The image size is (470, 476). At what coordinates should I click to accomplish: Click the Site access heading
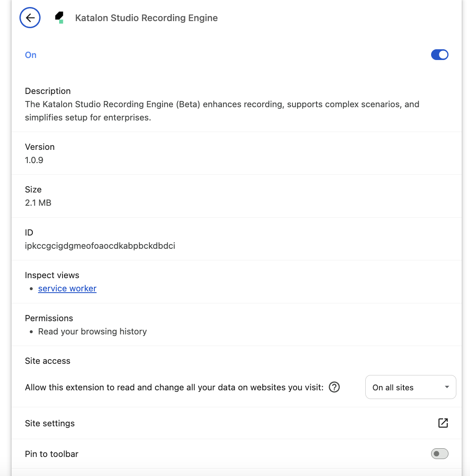point(47,361)
